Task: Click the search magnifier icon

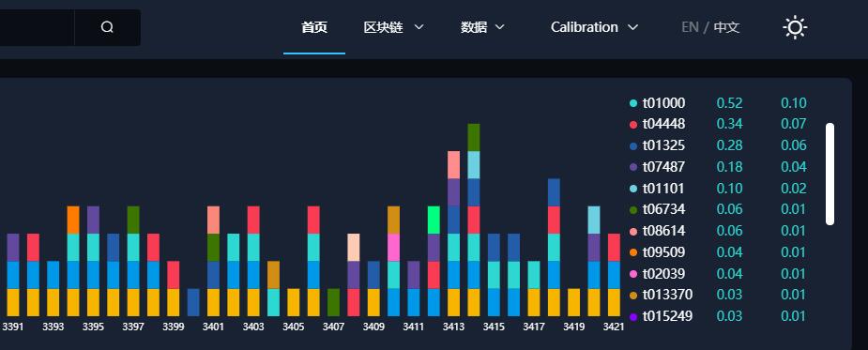Action: point(107,27)
